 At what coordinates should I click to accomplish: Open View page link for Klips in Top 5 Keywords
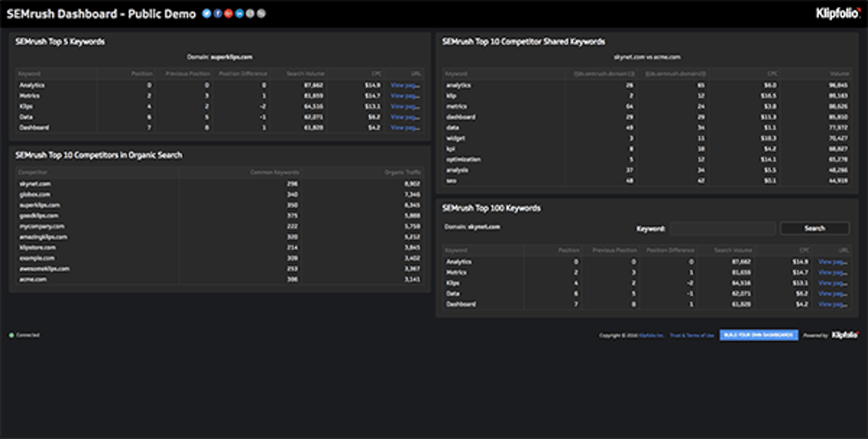click(x=404, y=106)
